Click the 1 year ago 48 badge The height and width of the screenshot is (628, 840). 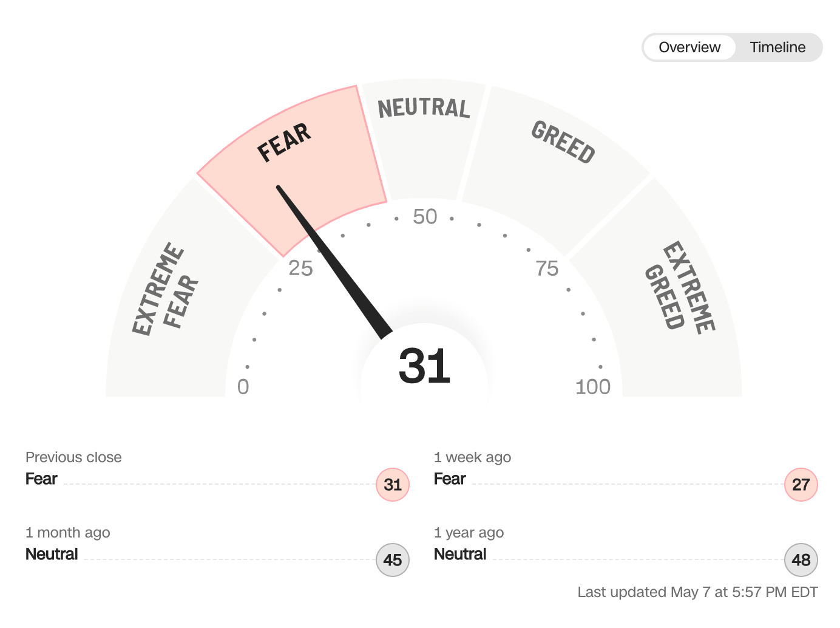(x=801, y=560)
